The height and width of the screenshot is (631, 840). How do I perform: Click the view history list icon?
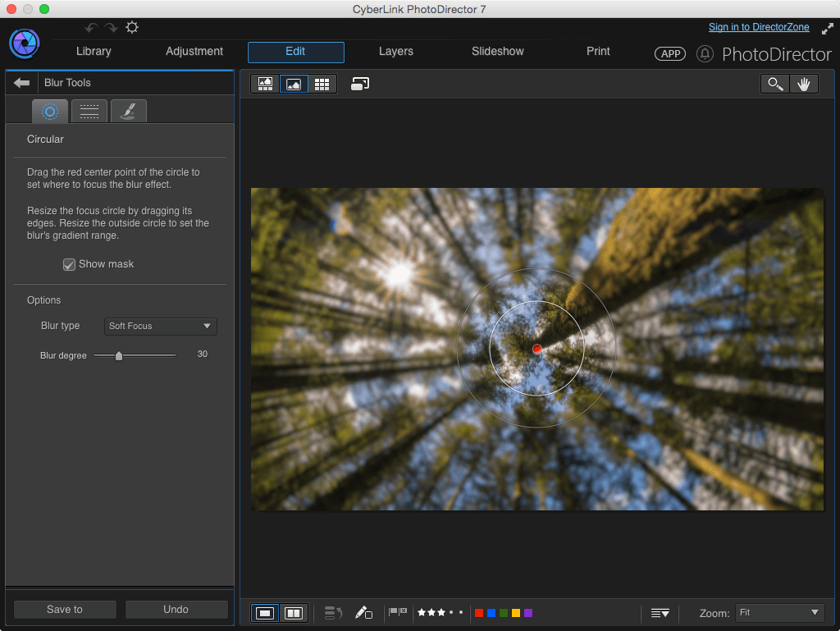[x=333, y=613]
